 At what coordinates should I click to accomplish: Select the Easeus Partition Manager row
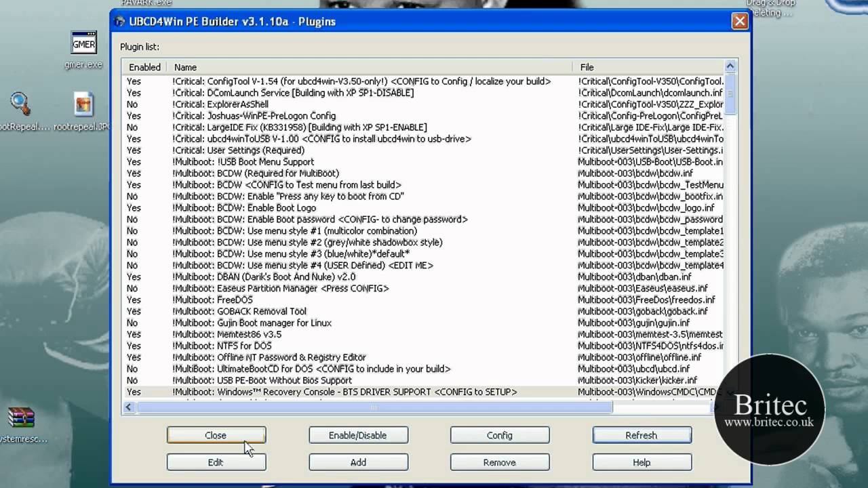point(423,289)
